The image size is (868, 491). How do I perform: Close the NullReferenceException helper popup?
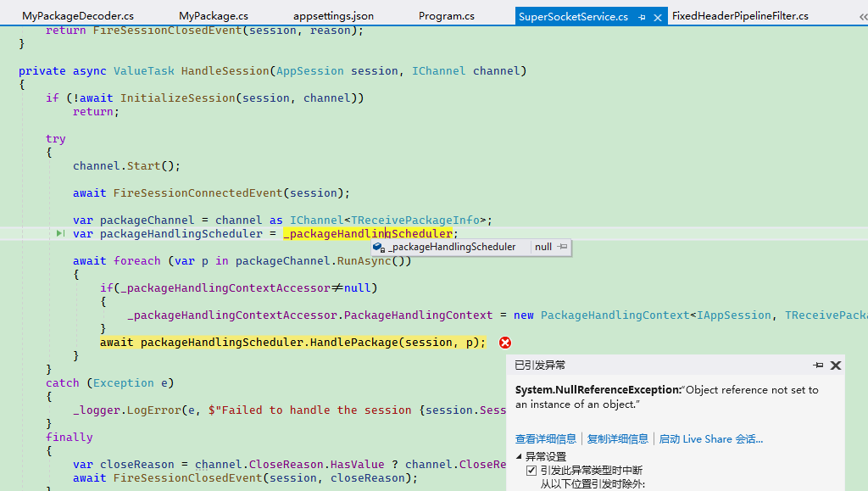coord(835,365)
